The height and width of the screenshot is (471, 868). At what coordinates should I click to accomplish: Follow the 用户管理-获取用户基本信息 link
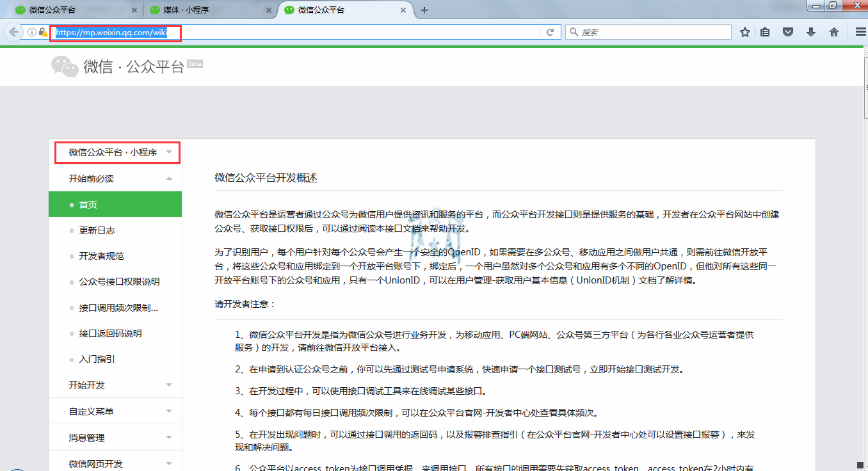[x=508, y=281]
